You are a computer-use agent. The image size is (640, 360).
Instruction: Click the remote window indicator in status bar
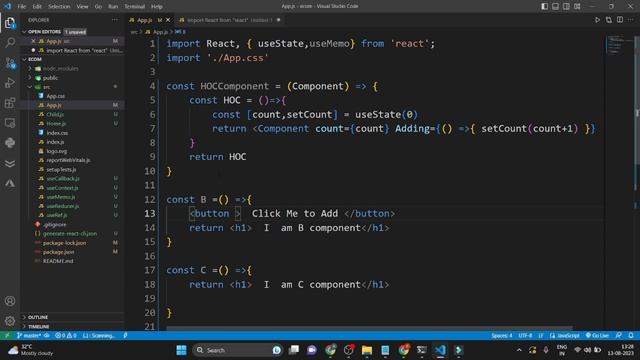(x=7, y=336)
